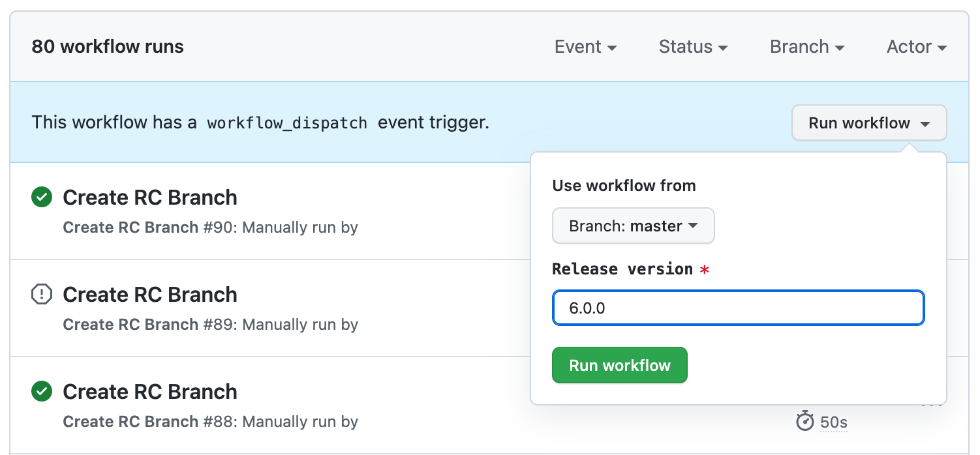980x455 pixels.
Task: Click the stopwatch icon beside the 50s duration
Action: pyautogui.click(x=805, y=421)
